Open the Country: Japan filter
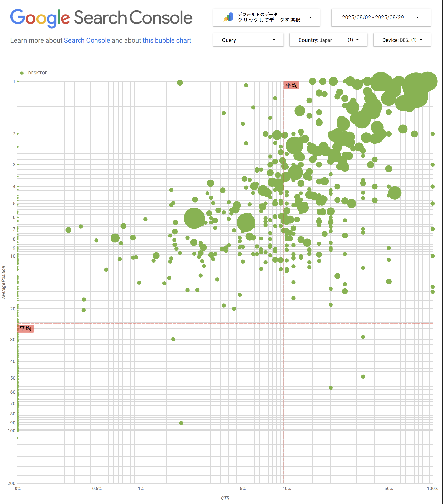The image size is (443, 504). (328, 40)
